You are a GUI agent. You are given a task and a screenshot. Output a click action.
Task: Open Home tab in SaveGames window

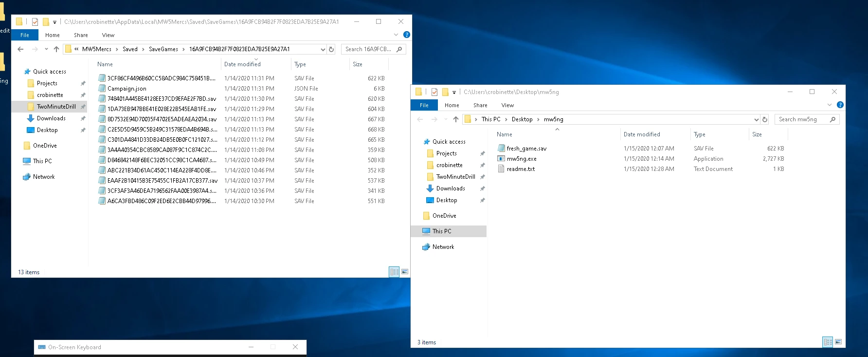tap(53, 35)
